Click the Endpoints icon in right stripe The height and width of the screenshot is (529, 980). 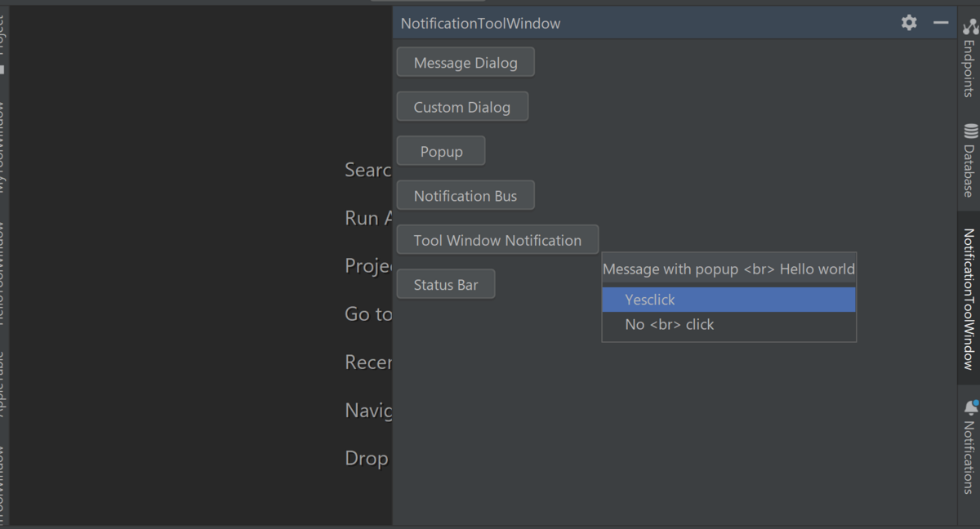point(969,28)
